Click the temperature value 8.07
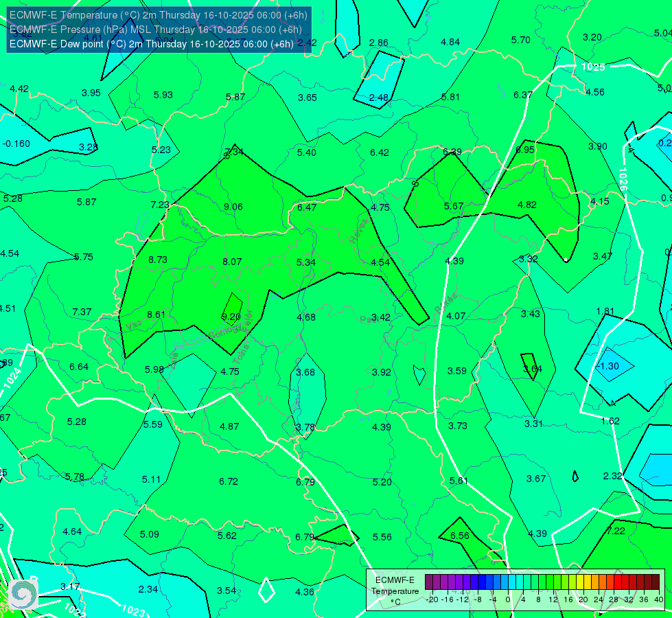This screenshot has height=618, width=672. pyautogui.click(x=232, y=262)
